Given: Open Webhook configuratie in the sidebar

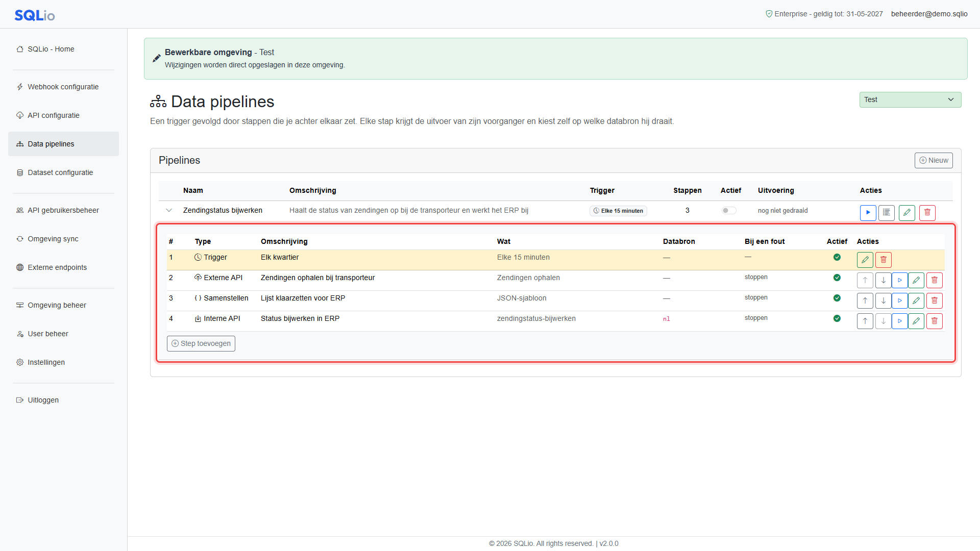Looking at the screenshot, I should click(63, 87).
